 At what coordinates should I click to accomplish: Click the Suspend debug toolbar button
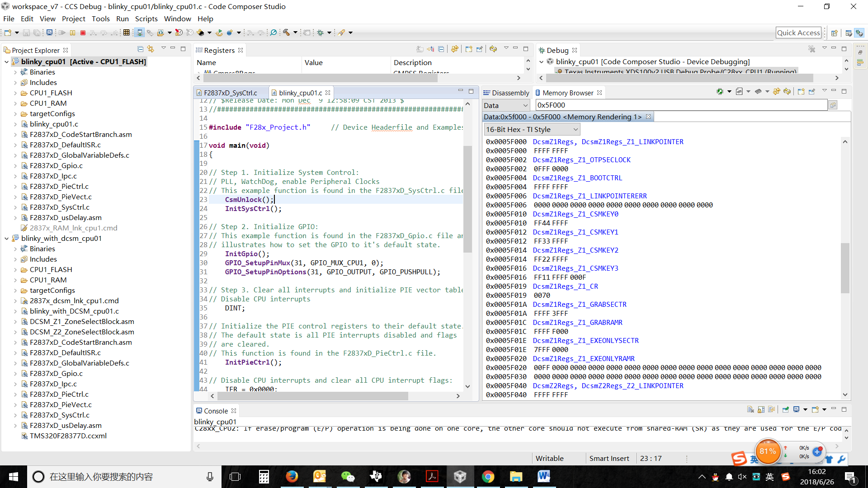tap(72, 33)
